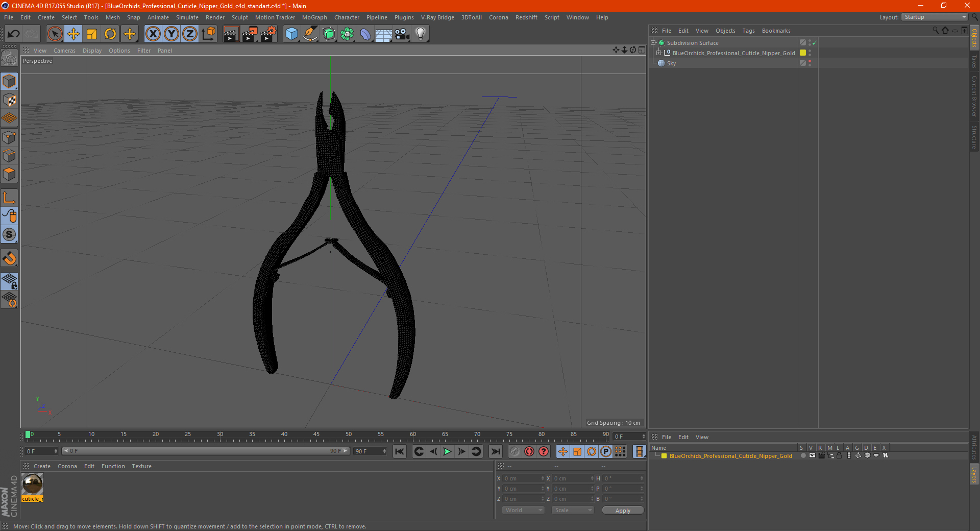
Task: Toggle the coordinate system icon
Action: tap(209, 34)
